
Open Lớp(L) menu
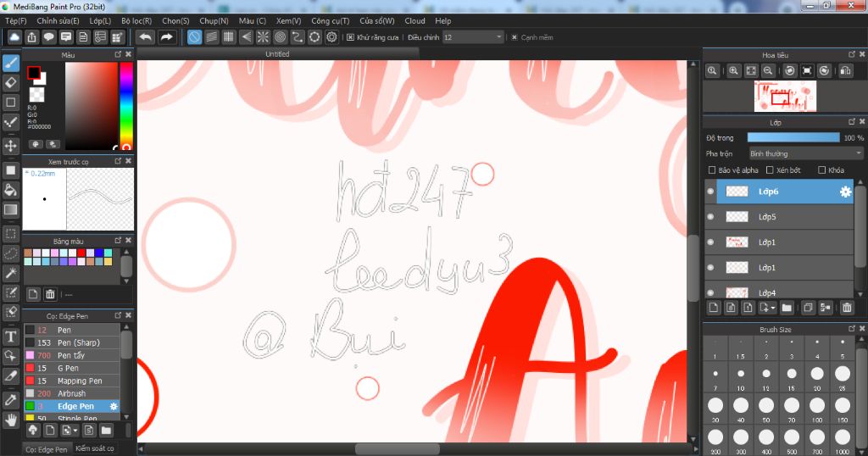(100, 20)
